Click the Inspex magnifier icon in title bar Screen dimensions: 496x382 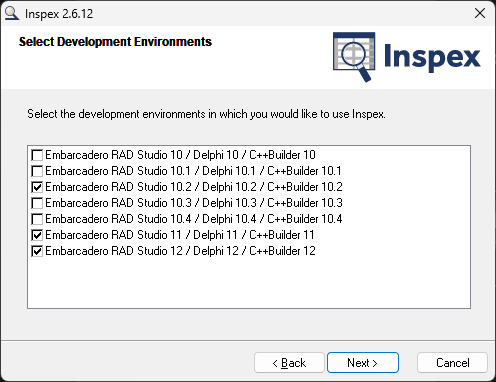pyautogui.click(x=12, y=13)
